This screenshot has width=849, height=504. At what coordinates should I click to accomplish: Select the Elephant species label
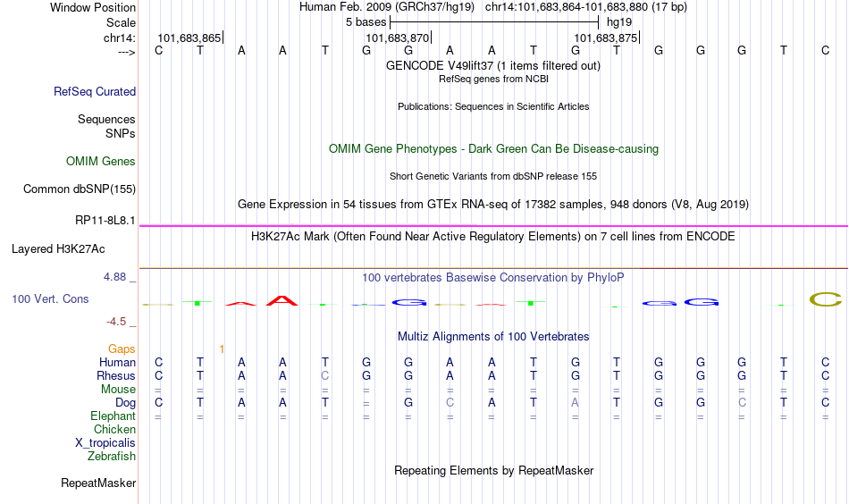(113, 416)
